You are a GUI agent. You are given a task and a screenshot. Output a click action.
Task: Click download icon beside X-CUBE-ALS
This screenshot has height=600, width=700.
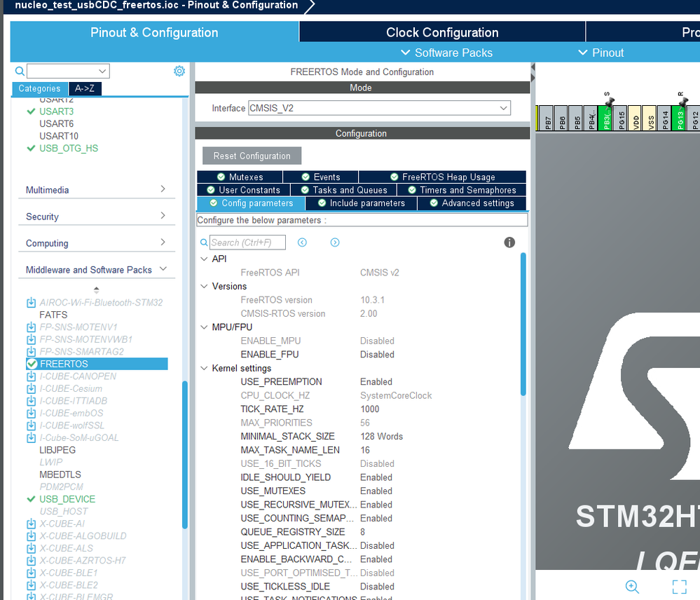[32, 548]
